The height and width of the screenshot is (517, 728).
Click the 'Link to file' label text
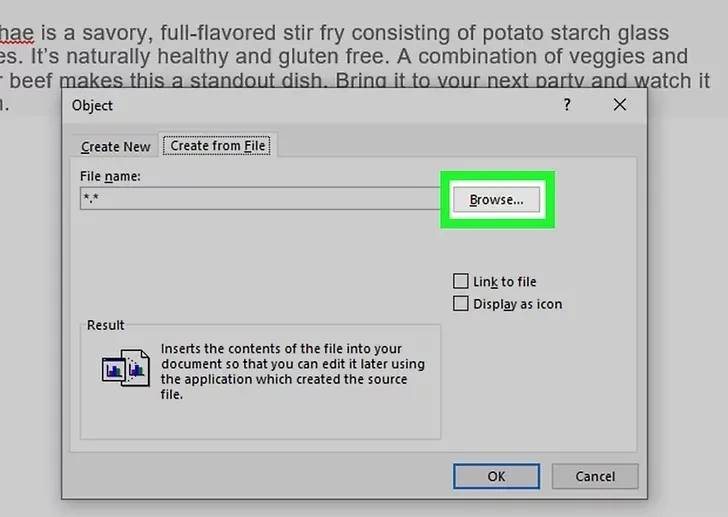(505, 282)
